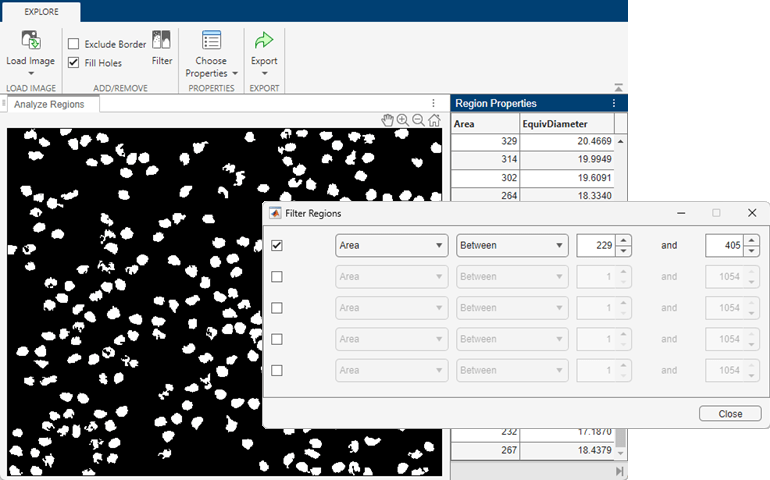Enable the second filter row checkbox
The width and height of the screenshot is (770, 480).
coord(277,277)
